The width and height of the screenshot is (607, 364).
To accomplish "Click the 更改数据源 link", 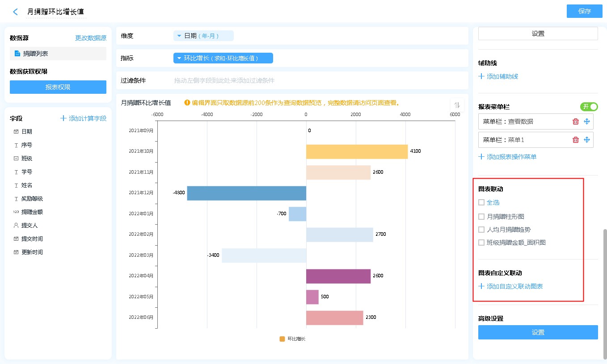I will pyautogui.click(x=91, y=38).
